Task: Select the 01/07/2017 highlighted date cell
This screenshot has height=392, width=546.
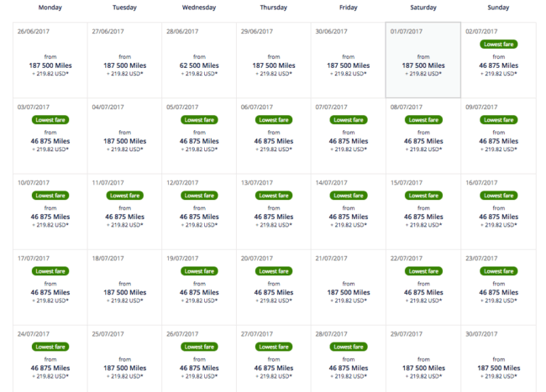Action: (423, 60)
